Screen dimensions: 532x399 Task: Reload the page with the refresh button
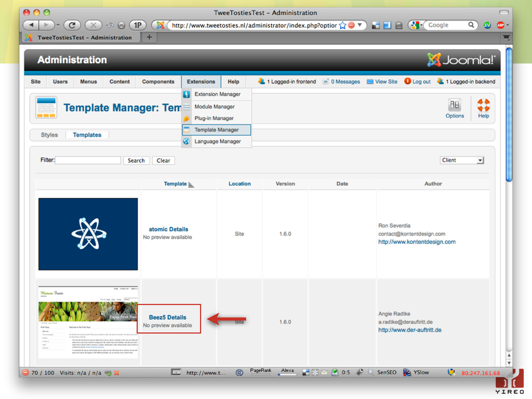72,25
